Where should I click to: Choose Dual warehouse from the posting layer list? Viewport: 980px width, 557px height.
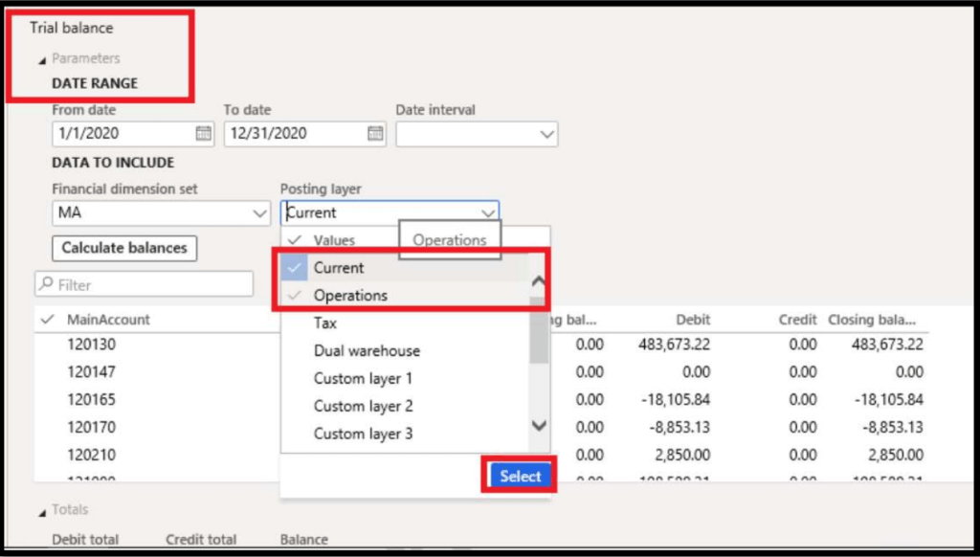tap(366, 351)
